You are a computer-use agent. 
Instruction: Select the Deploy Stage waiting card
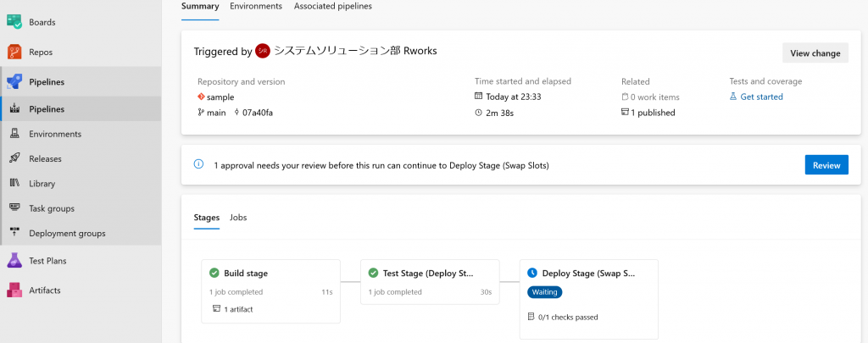coord(589,299)
